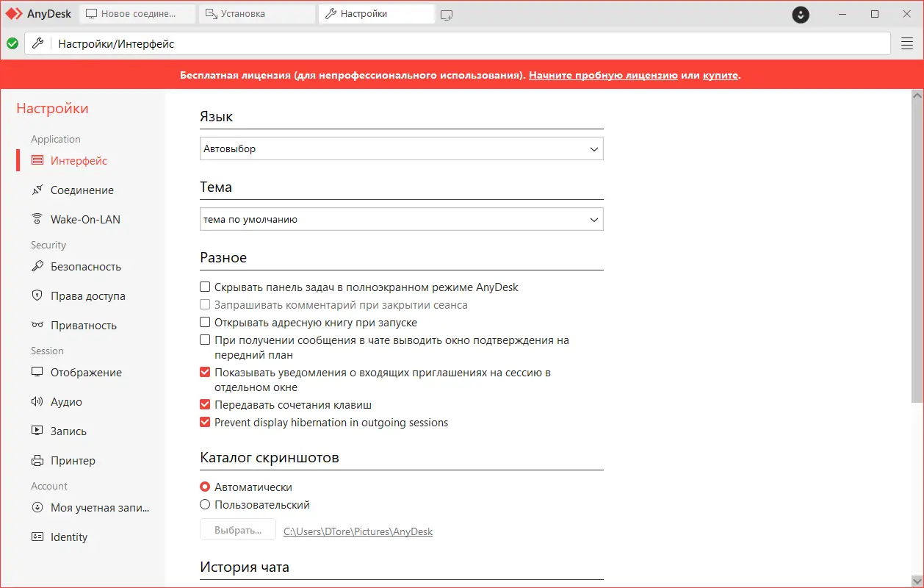The height and width of the screenshot is (588, 924).
Task: Click the wrench icon on Настройки tab
Action: [331, 13]
